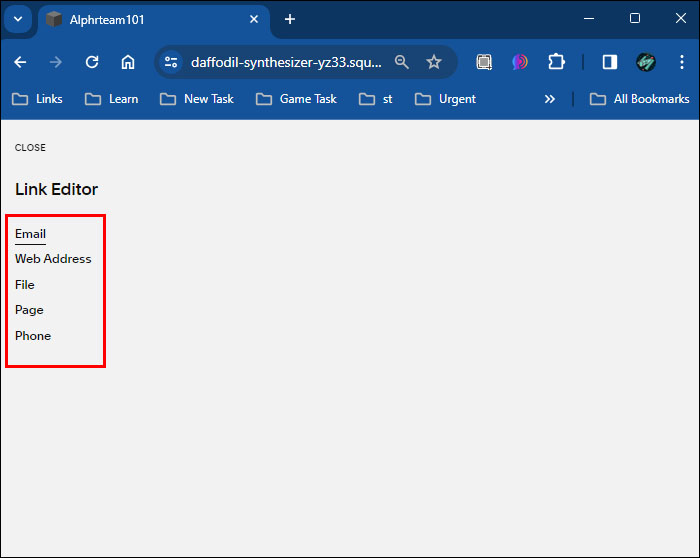Select the Alphrteam101 tab
Viewport: 700px width, 558px height.
pyautogui.click(x=154, y=20)
